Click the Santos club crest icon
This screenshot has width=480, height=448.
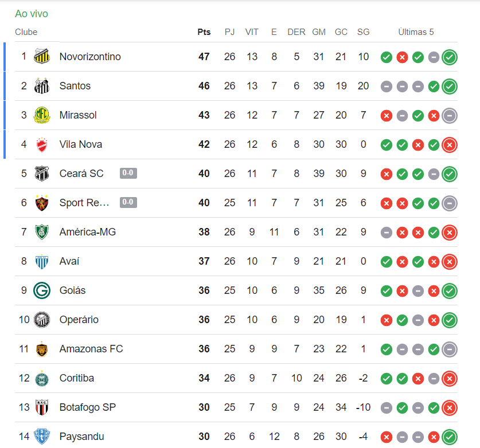coord(42,86)
